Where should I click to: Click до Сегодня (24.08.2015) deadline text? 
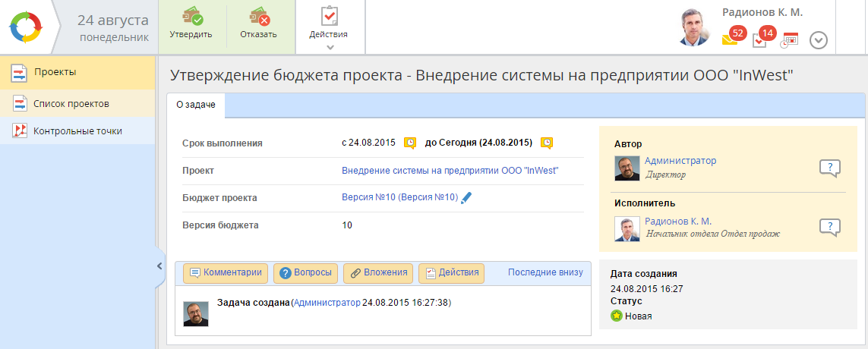coord(478,143)
